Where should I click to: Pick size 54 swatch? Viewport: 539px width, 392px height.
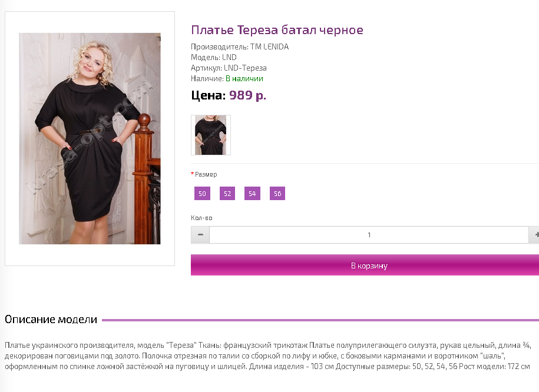point(252,194)
